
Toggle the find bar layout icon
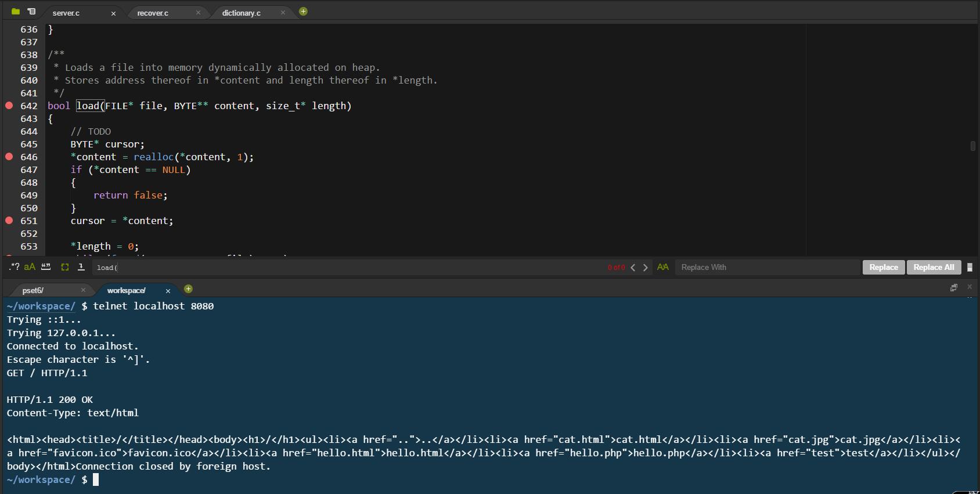pyautogui.click(x=970, y=268)
